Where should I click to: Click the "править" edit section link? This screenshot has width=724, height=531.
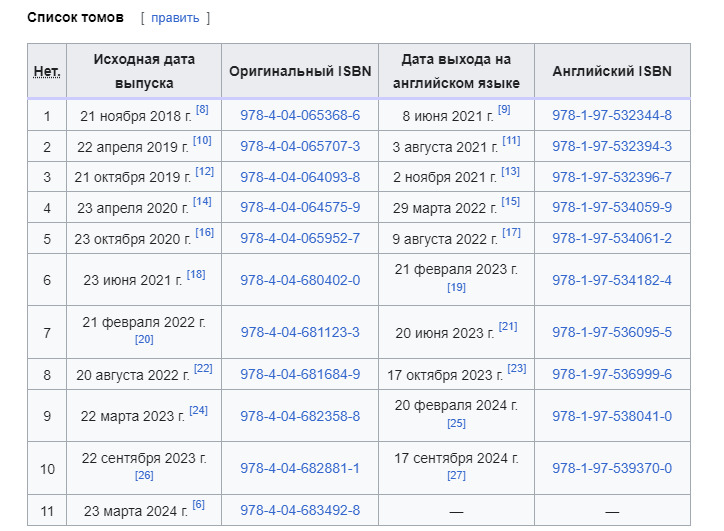point(175,18)
